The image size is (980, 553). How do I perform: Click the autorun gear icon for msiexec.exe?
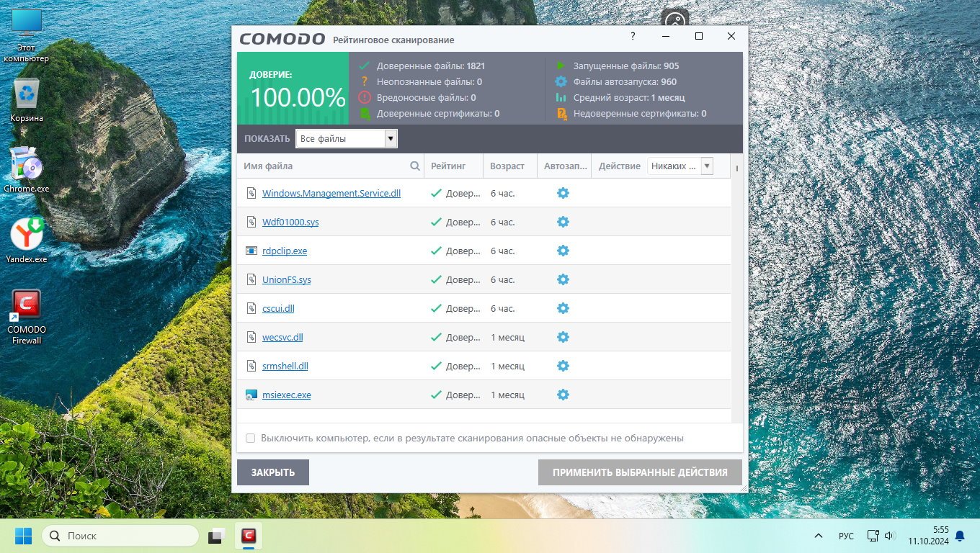563,395
